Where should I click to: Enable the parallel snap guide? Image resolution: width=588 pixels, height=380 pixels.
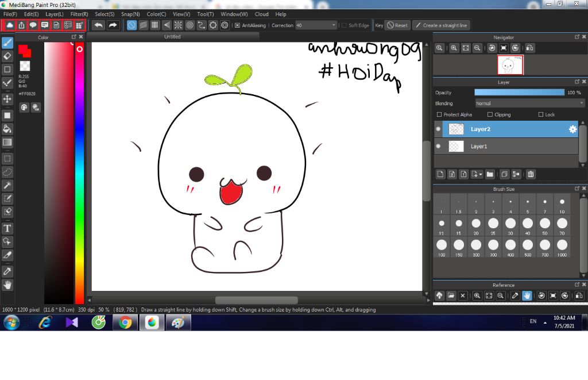click(143, 25)
